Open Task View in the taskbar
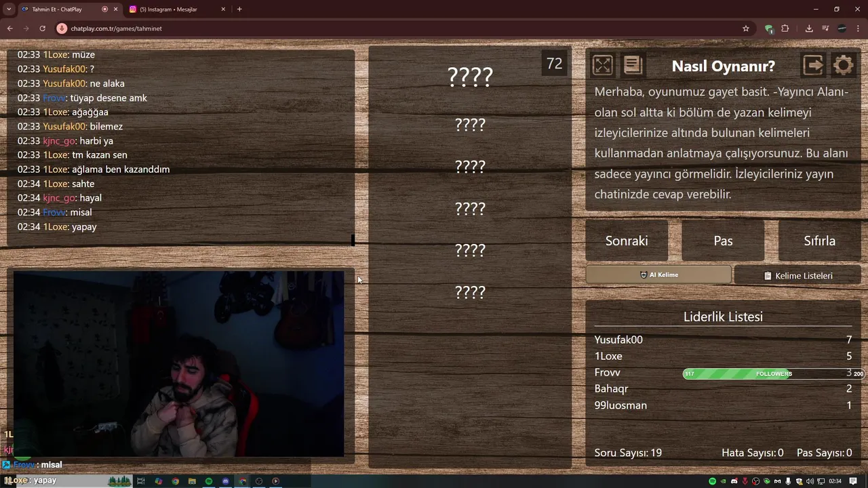The width and height of the screenshot is (868, 488). pos(141,481)
